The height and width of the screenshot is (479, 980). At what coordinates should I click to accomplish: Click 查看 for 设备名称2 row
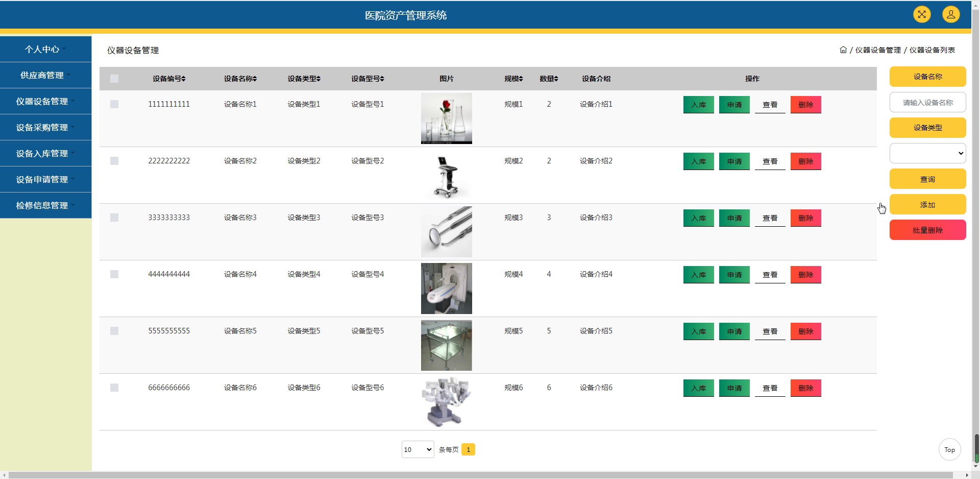[x=770, y=161]
